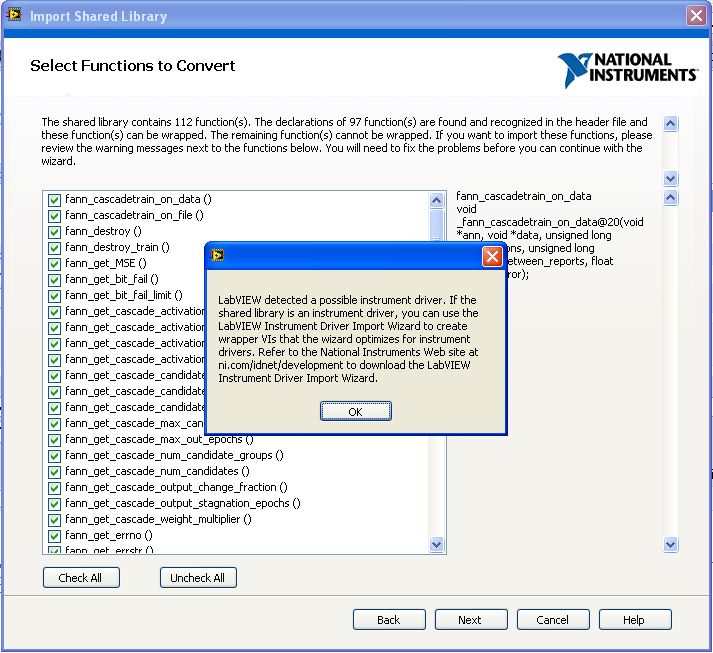Toggle fann_get_bit_fail_limit checkbox
Image resolution: width=713 pixels, height=653 pixels.
(x=54, y=296)
